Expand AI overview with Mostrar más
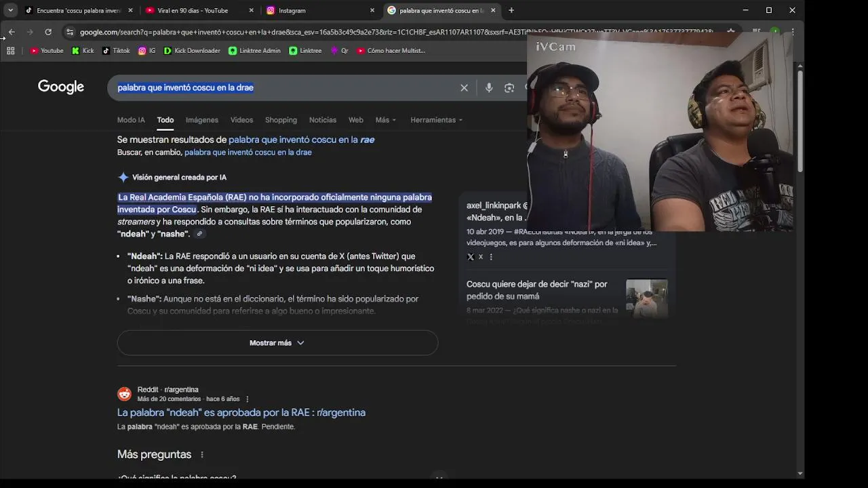 (277, 343)
